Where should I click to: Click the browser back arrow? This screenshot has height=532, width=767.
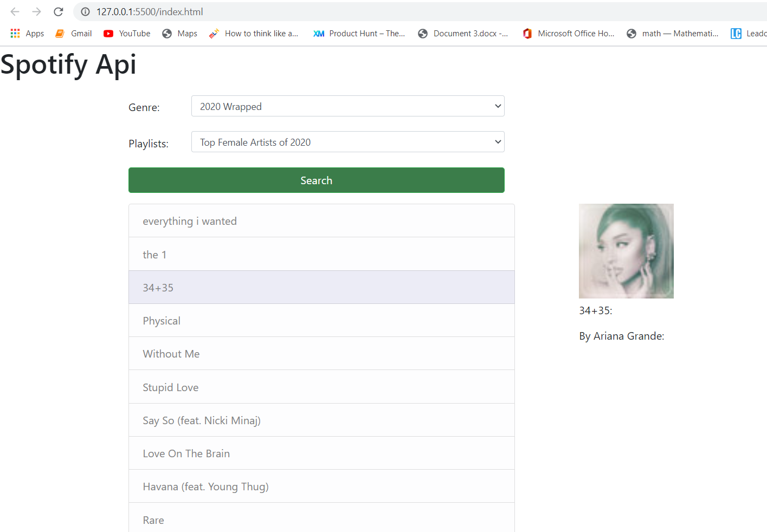click(15, 11)
